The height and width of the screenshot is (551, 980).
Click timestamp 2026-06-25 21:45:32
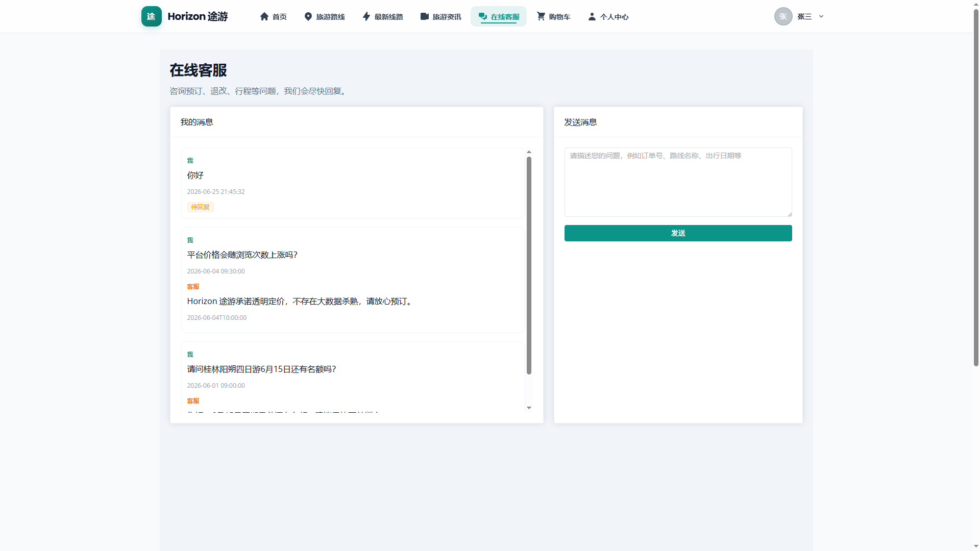click(x=216, y=192)
